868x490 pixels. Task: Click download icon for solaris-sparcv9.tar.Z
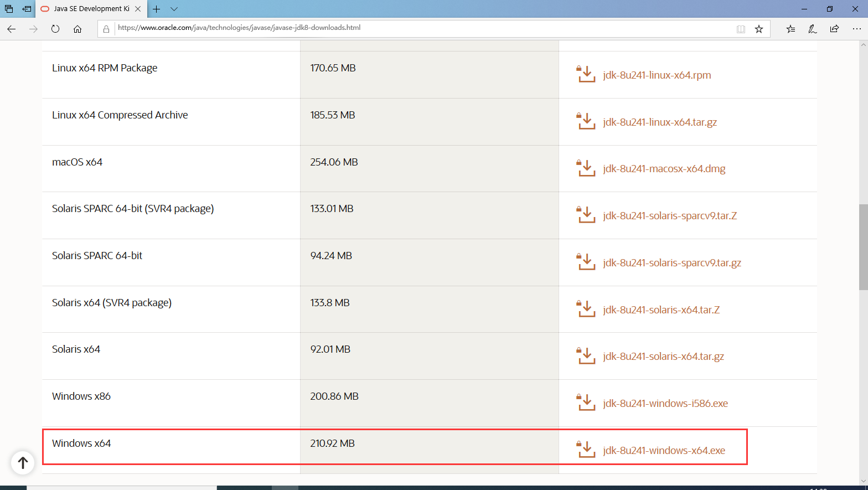coord(586,215)
